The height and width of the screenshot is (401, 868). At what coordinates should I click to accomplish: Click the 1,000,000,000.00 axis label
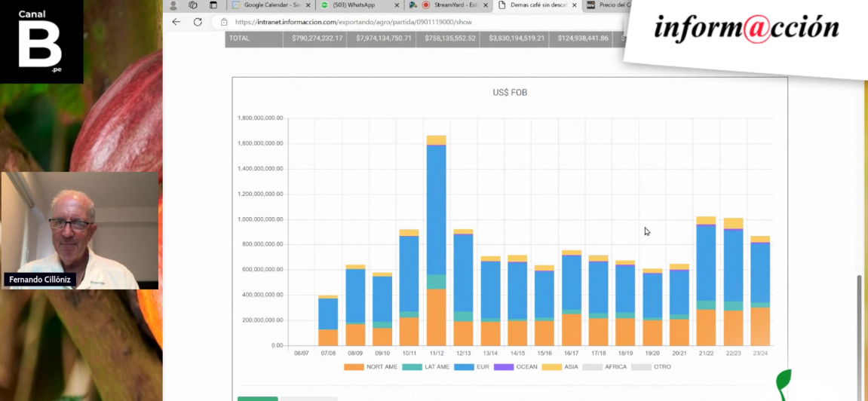click(260, 219)
